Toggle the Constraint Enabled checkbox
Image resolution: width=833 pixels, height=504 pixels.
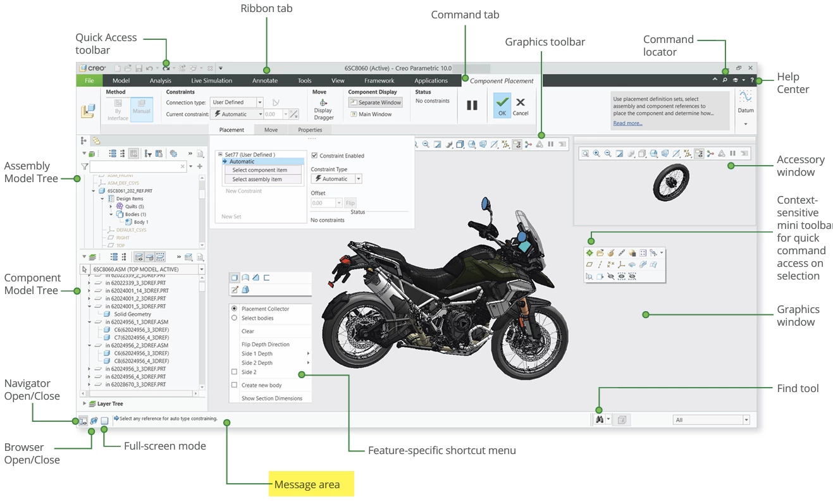[314, 156]
